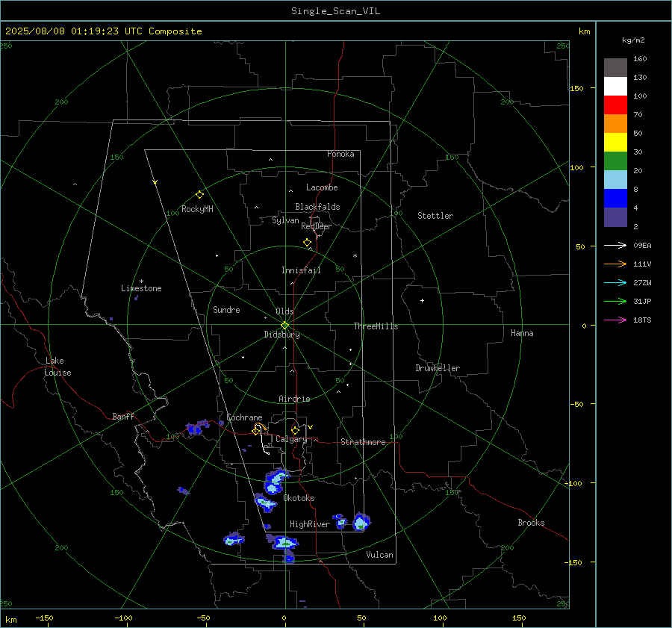Click the white 09EA arrow in legend
This screenshot has width=672, height=628.
(x=615, y=245)
